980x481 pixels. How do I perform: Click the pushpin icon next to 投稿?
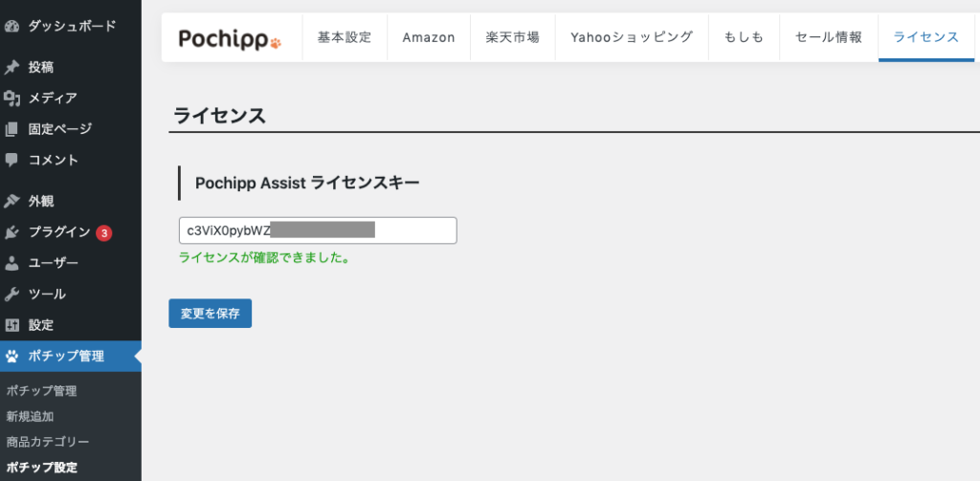(11, 67)
